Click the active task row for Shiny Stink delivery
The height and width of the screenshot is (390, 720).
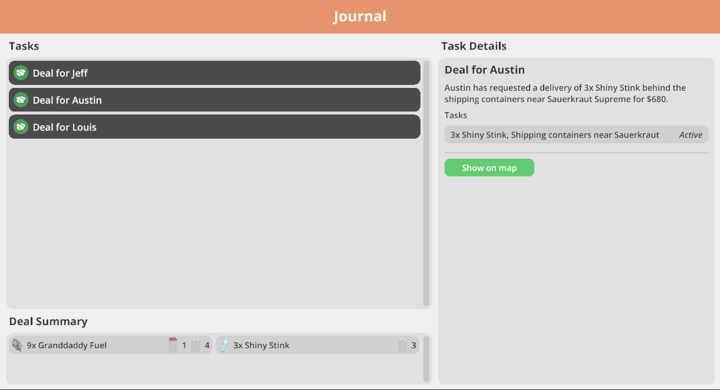pos(576,135)
